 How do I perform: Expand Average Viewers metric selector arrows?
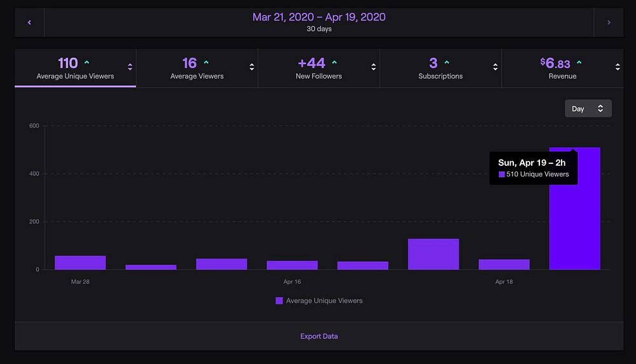[251, 67]
